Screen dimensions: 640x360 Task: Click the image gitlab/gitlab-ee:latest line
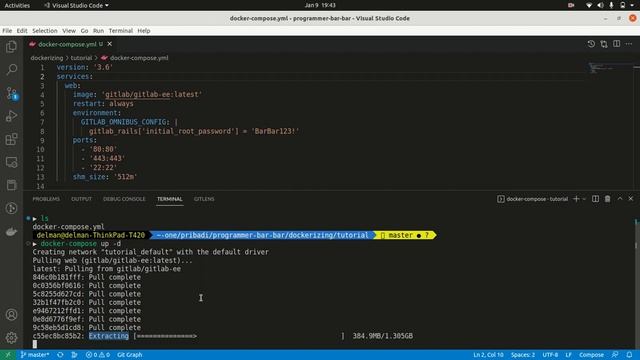pos(137,94)
